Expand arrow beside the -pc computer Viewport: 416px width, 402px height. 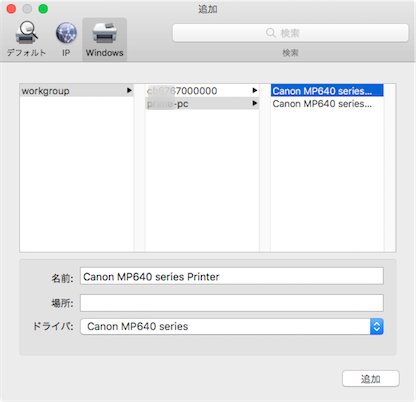click(x=255, y=103)
